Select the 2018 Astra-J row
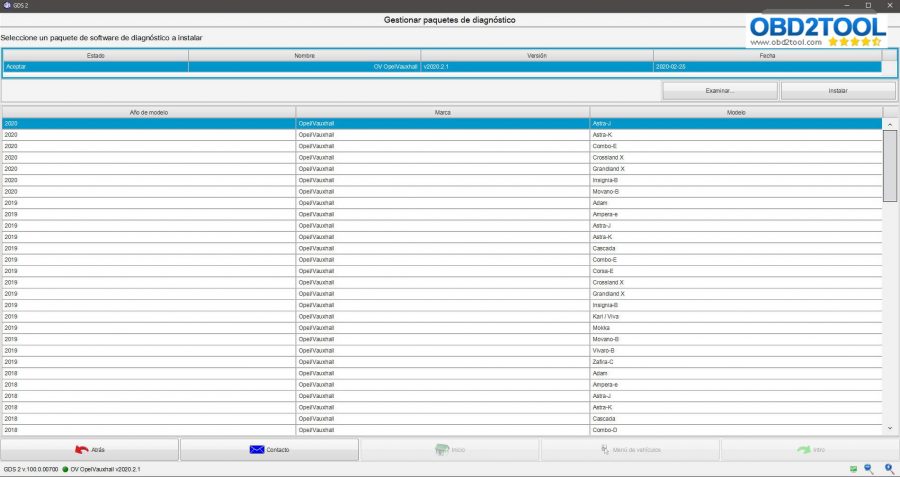This screenshot has width=900, height=477. pyautogui.click(x=442, y=396)
